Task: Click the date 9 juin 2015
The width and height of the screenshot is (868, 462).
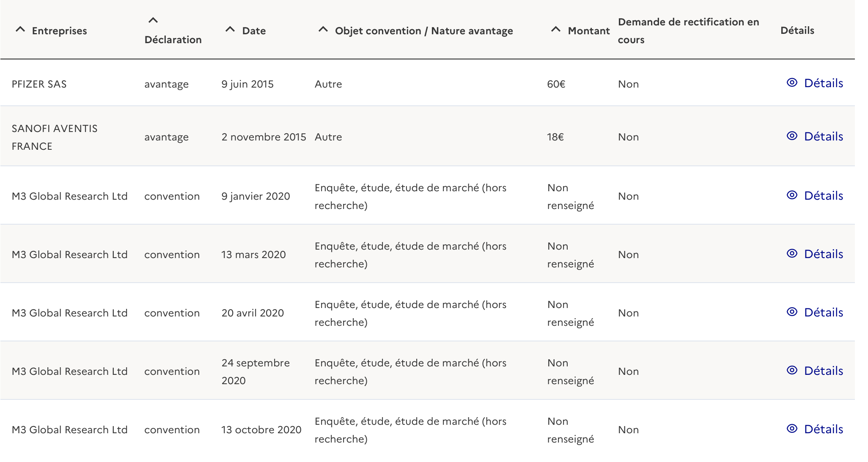Action: point(247,84)
